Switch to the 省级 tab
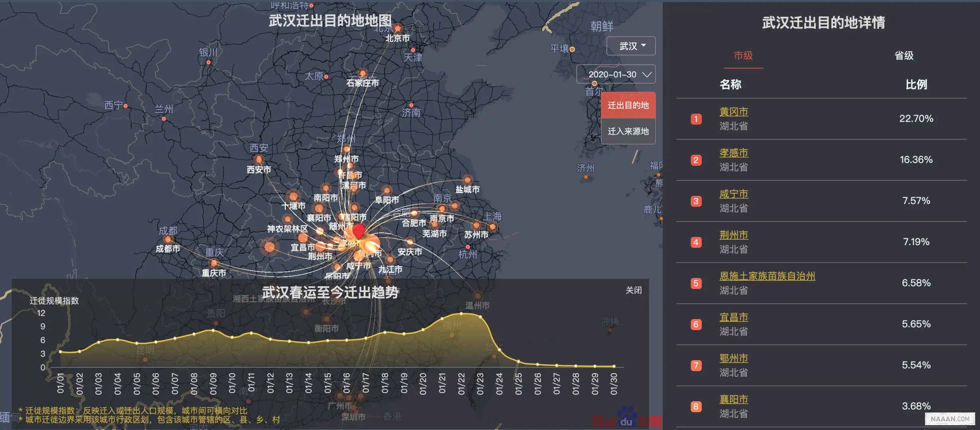 click(903, 56)
